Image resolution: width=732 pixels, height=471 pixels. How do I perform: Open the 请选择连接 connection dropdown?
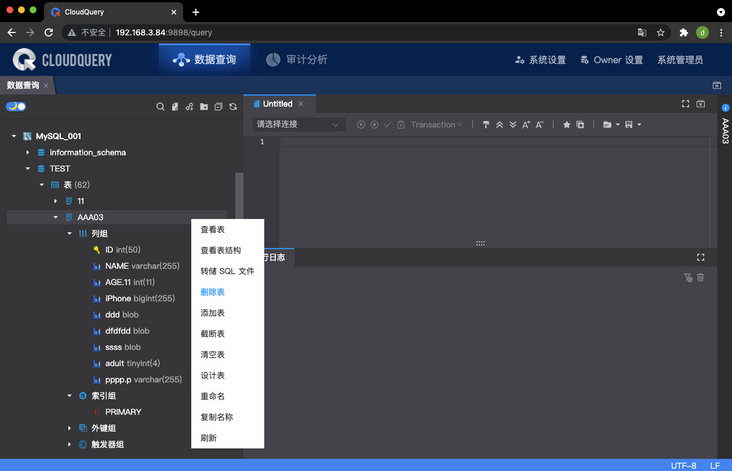point(298,124)
